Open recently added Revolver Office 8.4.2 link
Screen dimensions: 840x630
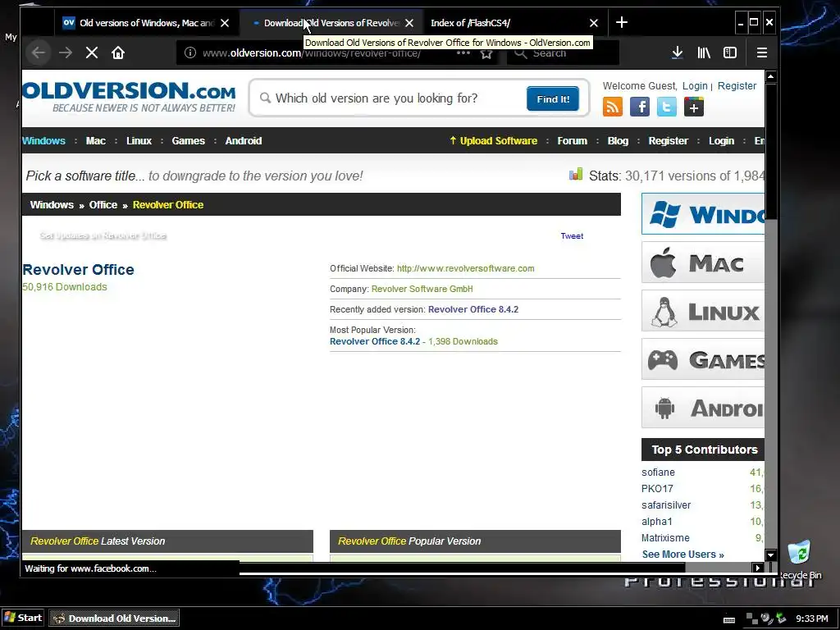pos(473,309)
